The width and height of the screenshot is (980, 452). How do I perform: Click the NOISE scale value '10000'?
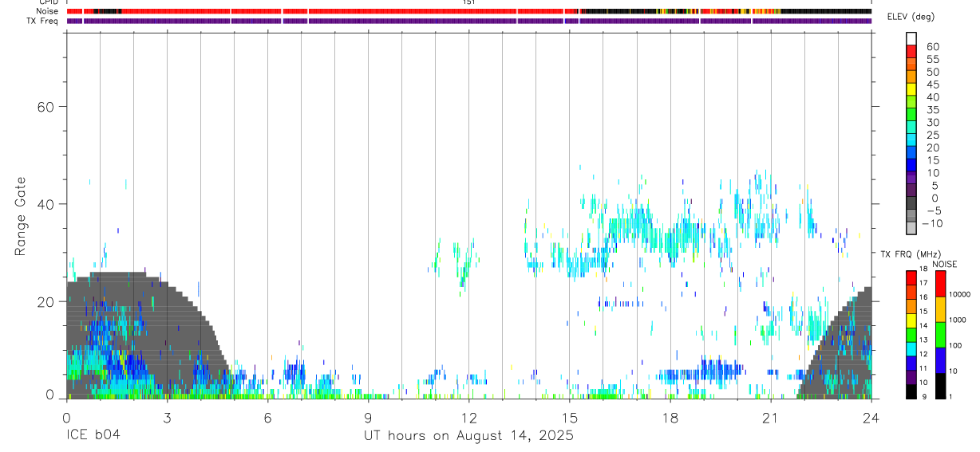coord(960,294)
